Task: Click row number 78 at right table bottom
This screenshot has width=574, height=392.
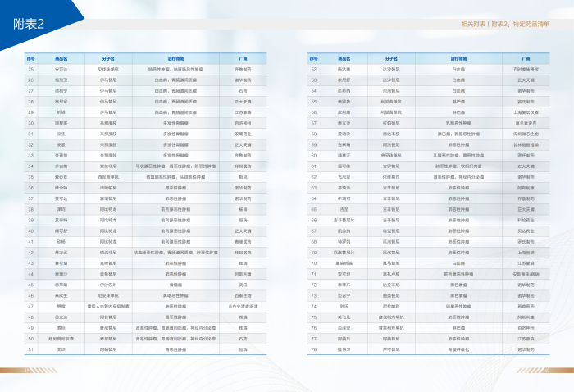Action: pyautogui.click(x=313, y=349)
